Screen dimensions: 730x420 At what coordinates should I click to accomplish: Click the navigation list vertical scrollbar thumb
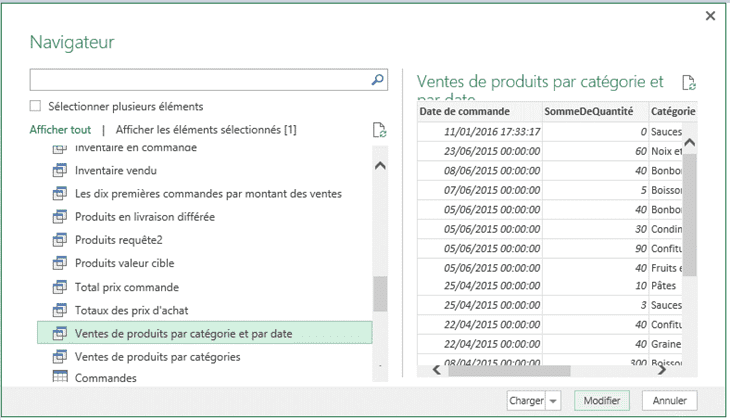(379, 294)
